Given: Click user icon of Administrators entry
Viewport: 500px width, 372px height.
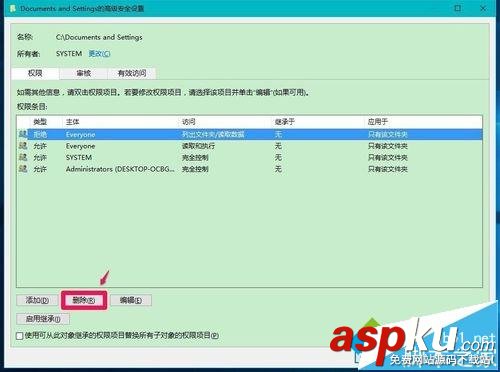Looking at the screenshot, I should pos(23,169).
